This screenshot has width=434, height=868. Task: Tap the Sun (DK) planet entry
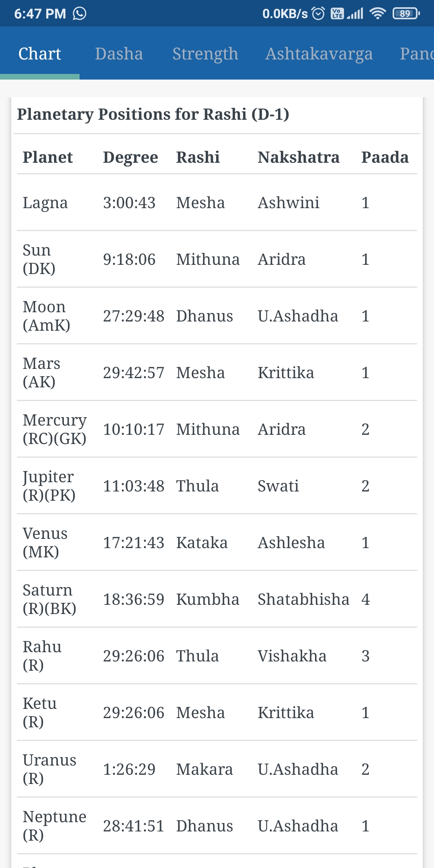(x=39, y=259)
